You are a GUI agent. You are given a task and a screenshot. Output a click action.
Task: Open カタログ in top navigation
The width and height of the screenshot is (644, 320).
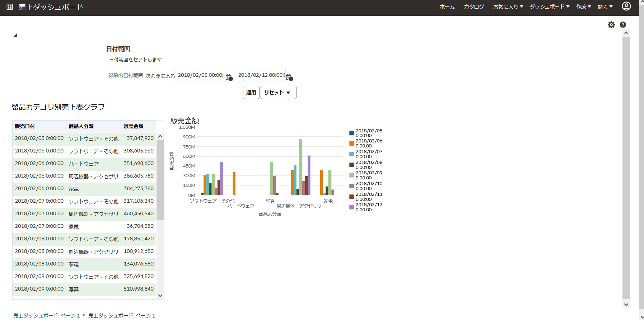(x=474, y=7)
